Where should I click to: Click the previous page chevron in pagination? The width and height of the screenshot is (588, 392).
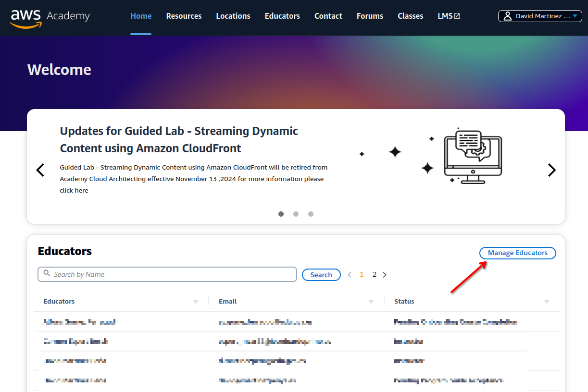(x=350, y=275)
